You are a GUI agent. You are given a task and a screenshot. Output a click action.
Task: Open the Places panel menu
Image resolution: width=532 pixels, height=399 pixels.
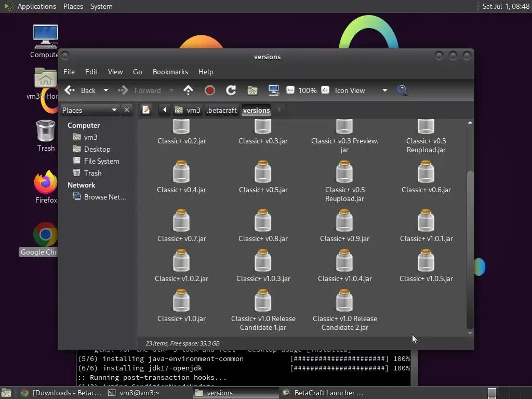[x=73, y=6]
